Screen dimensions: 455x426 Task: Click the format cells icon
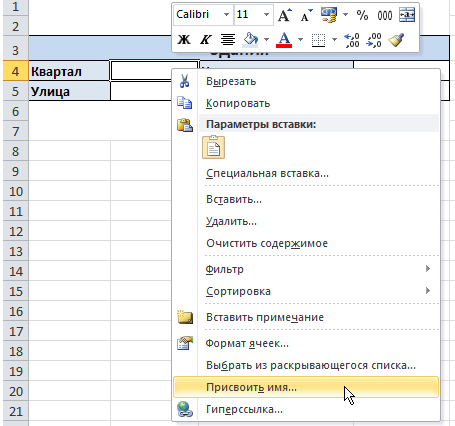click(x=185, y=343)
